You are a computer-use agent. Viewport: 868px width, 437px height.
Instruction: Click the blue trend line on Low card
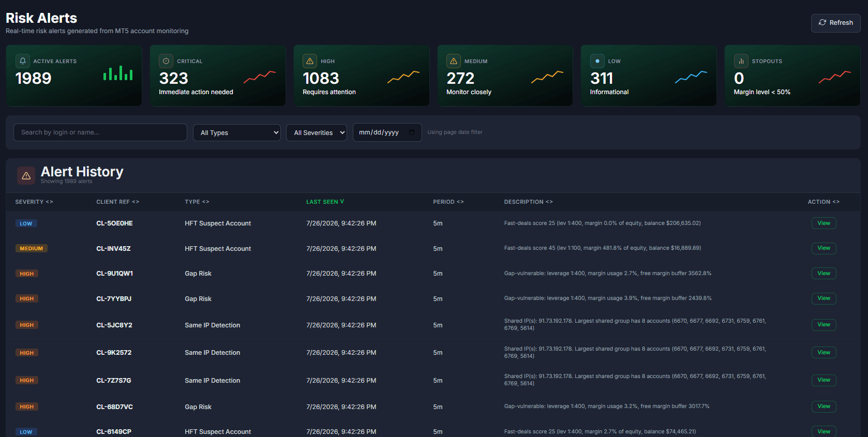coord(691,77)
